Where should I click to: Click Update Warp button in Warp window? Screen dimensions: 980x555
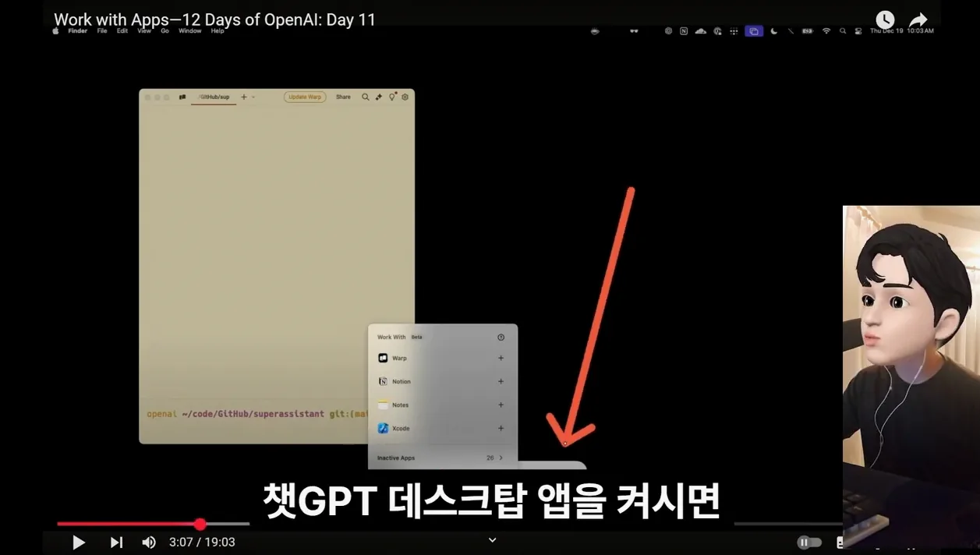coord(305,97)
